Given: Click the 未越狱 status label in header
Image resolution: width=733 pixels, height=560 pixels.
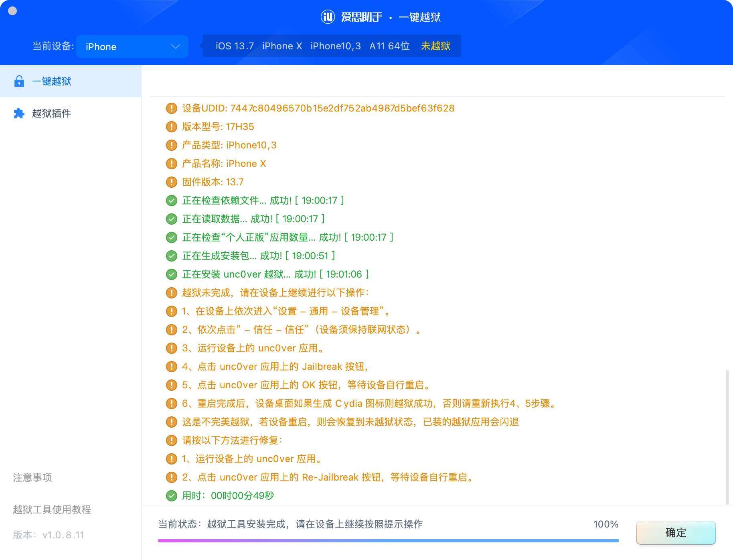Looking at the screenshot, I should click(x=435, y=46).
